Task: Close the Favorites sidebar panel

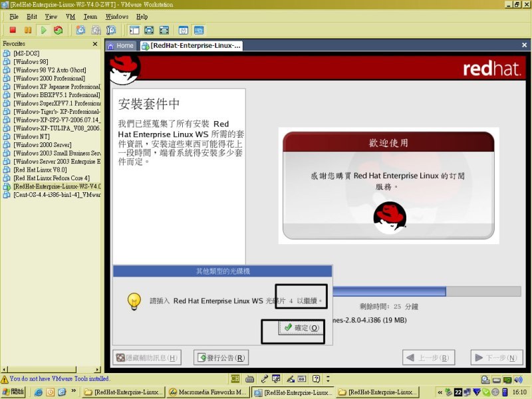Action: pos(95,44)
